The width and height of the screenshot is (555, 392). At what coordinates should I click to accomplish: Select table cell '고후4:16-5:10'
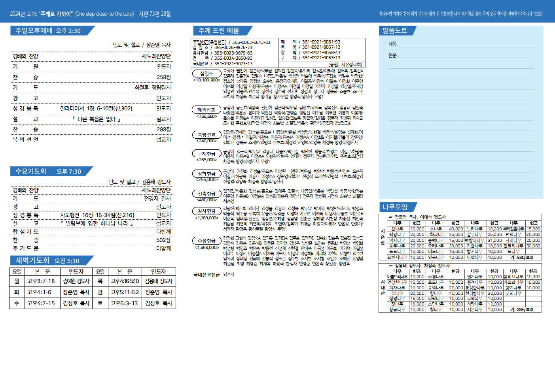(x=125, y=281)
